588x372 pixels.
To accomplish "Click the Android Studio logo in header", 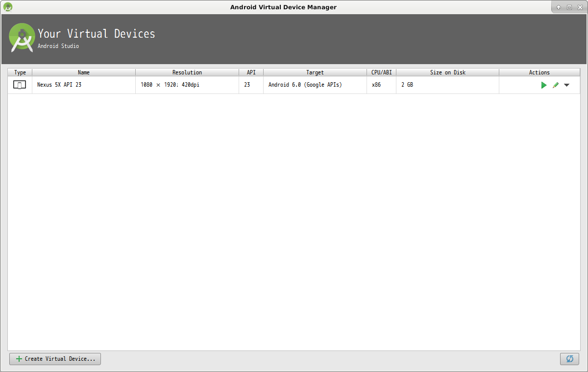I will pos(22,38).
